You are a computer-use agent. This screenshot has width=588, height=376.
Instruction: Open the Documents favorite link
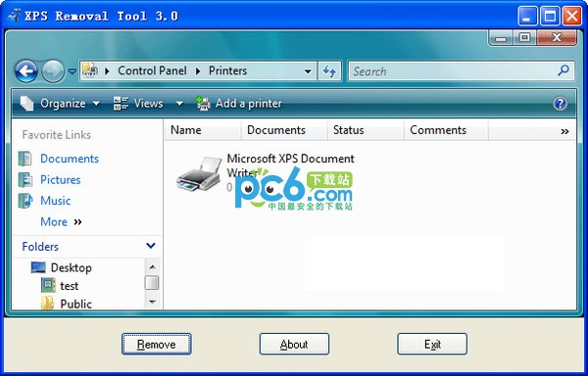(x=70, y=159)
